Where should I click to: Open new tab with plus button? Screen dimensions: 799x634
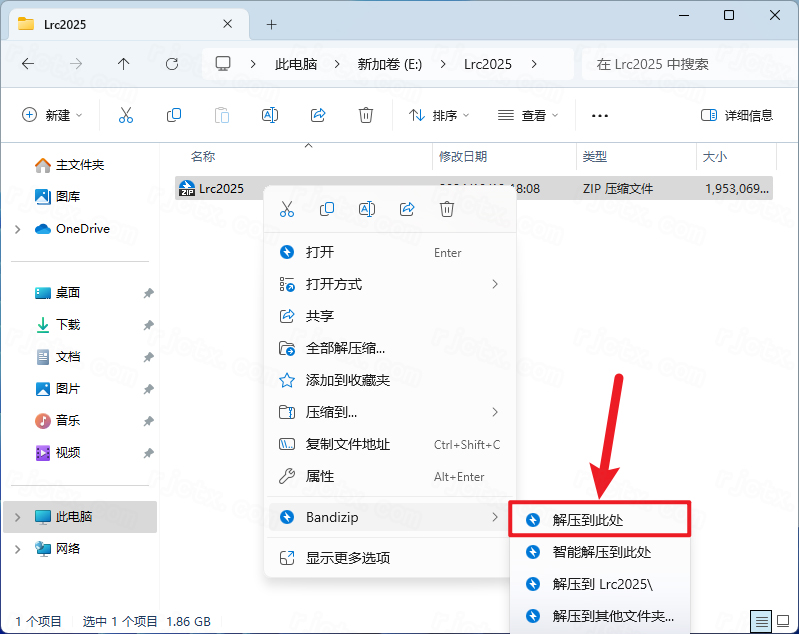coord(271,24)
